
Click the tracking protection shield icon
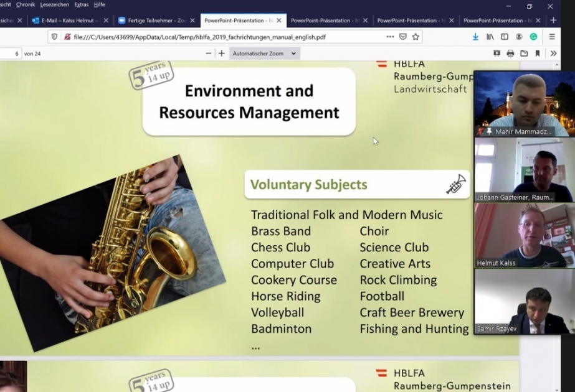point(54,37)
